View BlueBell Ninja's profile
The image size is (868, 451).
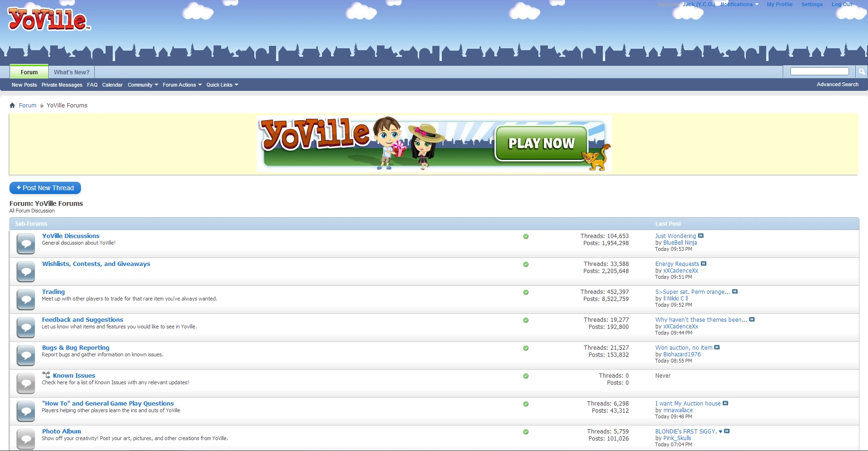coord(680,243)
